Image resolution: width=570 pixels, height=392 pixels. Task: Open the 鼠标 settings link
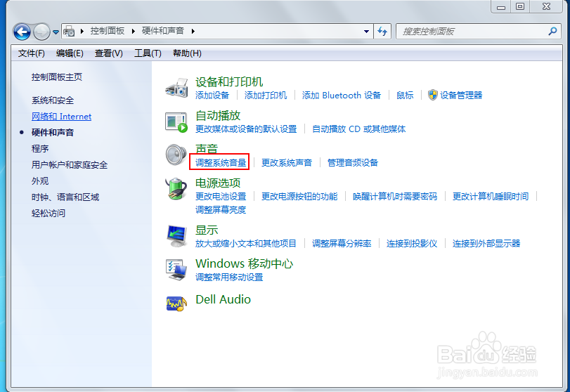click(x=405, y=95)
